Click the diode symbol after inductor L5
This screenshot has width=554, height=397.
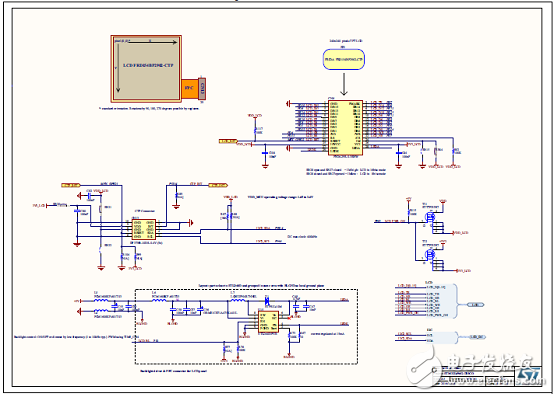point(267,301)
